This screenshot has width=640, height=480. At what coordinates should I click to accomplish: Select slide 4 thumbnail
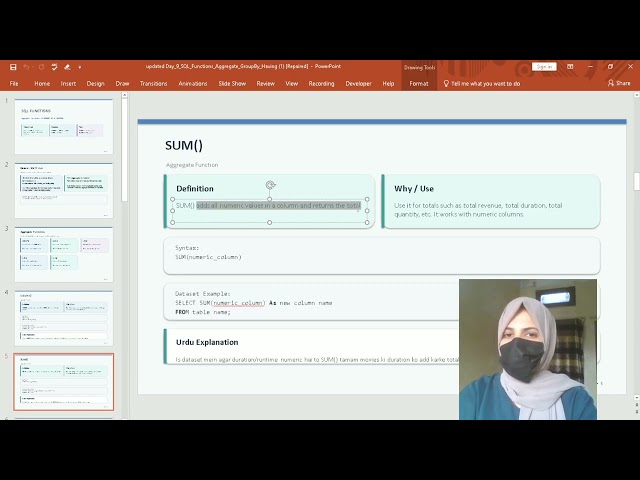pos(64,318)
